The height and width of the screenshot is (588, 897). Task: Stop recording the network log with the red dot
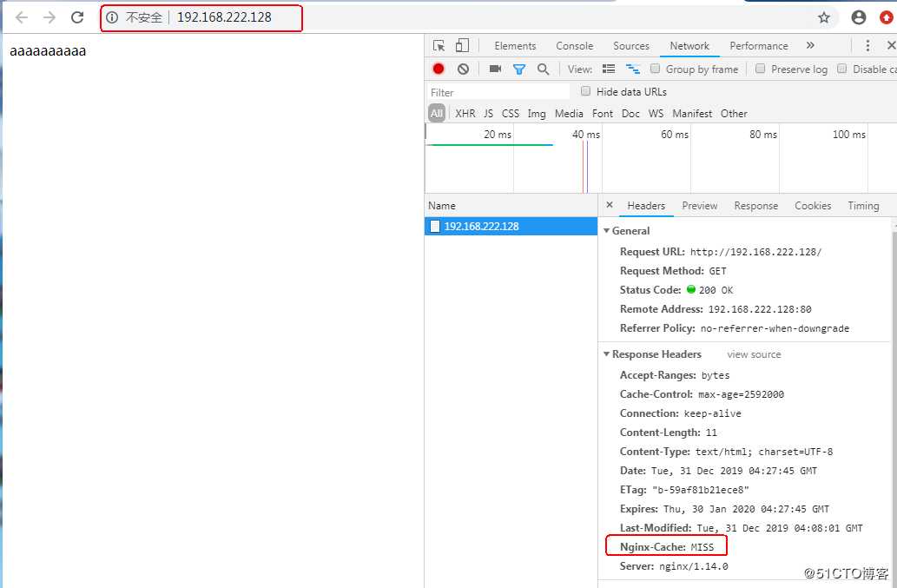coord(439,69)
